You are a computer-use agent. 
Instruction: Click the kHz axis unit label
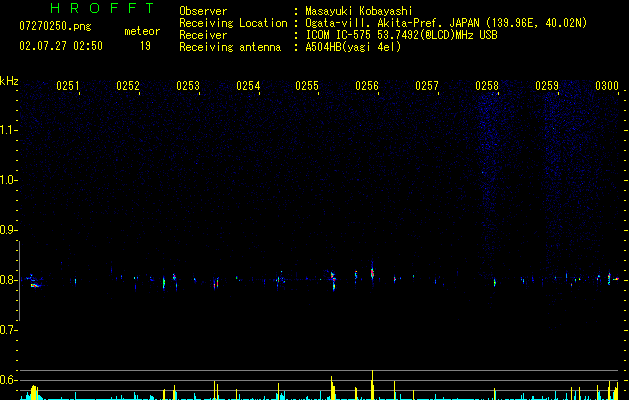(x=9, y=81)
